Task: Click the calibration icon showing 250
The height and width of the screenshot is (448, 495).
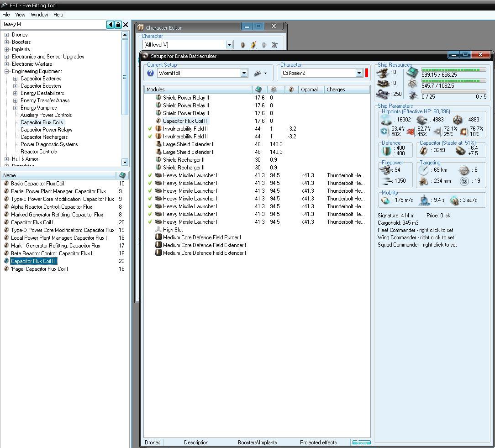Action: click(x=383, y=94)
